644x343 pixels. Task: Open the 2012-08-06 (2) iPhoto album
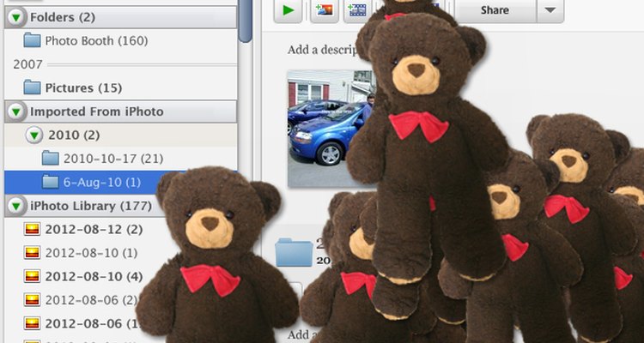tap(81, 300)
